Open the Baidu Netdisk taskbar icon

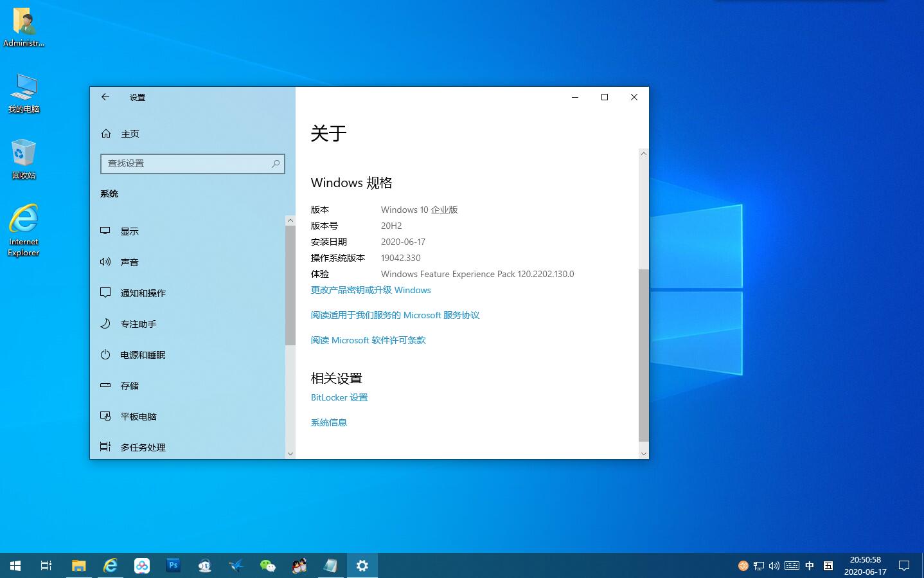pos(142,566)
